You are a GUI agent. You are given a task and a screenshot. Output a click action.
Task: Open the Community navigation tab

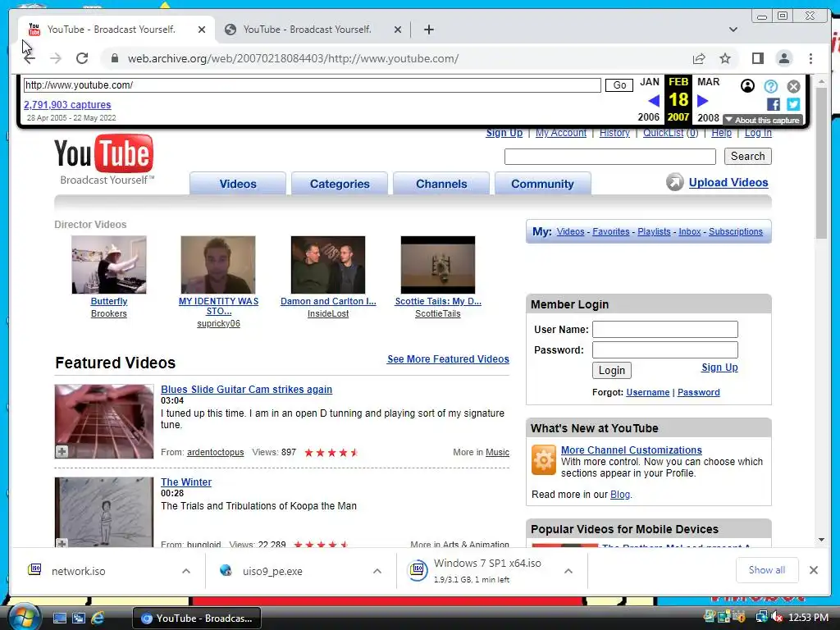click(x=543, y=183)
